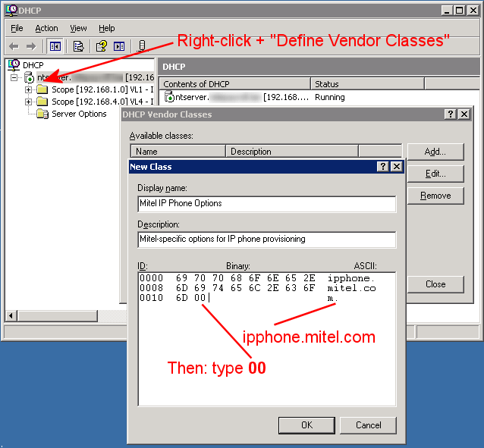This screenshot has height=448, width=484.
Task: Toggle the Show/Hide Console Tree icon
Action: 55,46
